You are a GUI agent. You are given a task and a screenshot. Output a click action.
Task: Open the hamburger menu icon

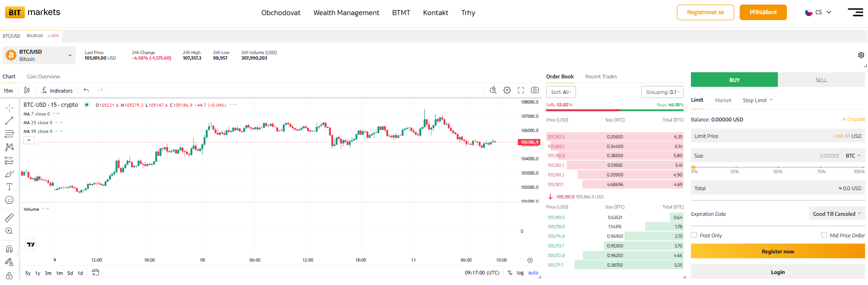(855, 12)
